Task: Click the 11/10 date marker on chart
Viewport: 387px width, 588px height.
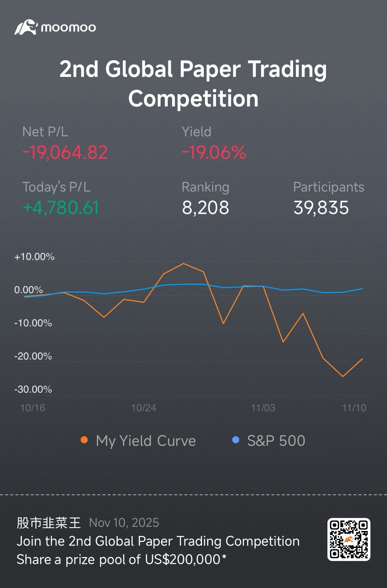Action: pos(354,408)
